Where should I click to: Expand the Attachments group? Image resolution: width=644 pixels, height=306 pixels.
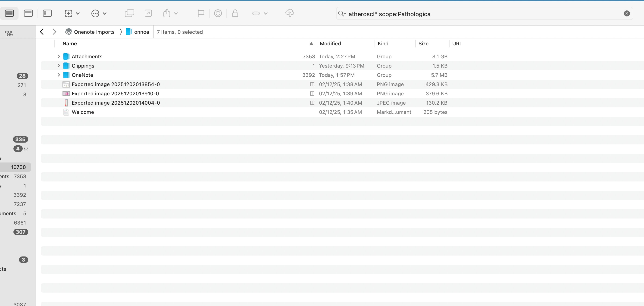pyautogui.click(x=59, y=56)
